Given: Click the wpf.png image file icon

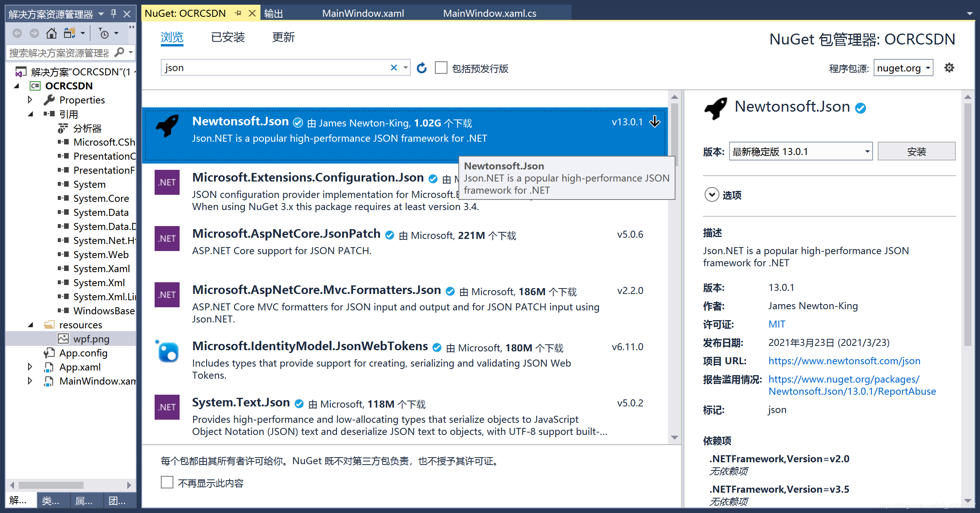Looking at the screenshot, I should 63,338.
